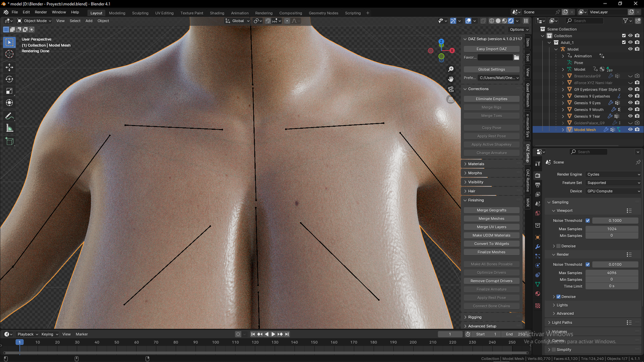This screenshot has width=644, height=362.
Task: Select the Measure tool
Action: 10,128
